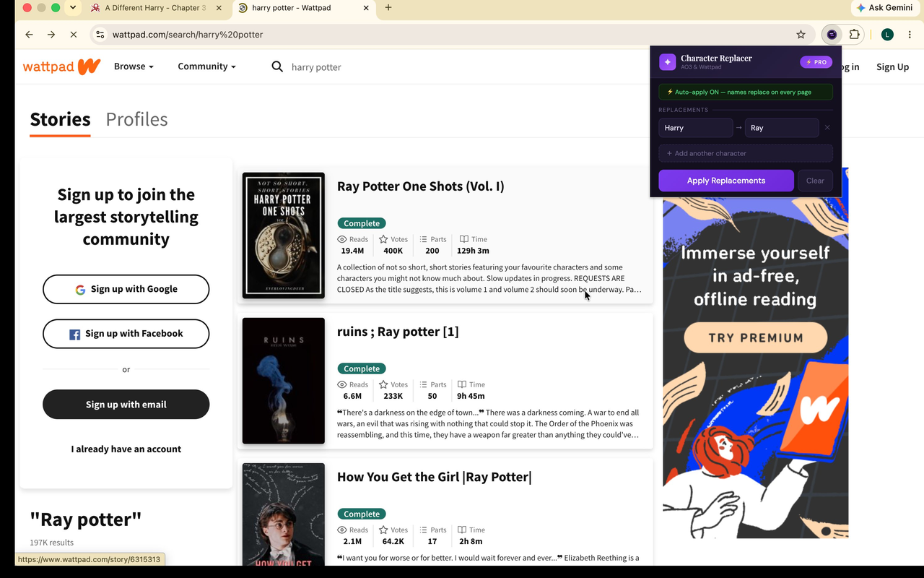Sign up with email
The image size is (924, 578).
tap(126, 405)
